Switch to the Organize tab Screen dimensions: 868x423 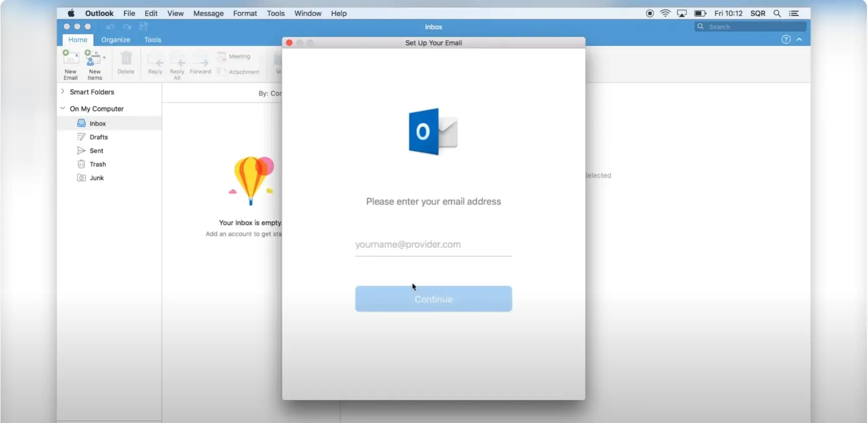(x=116, y=40)
